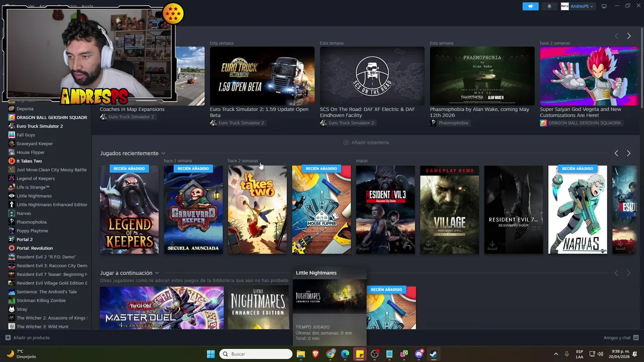Open Discord from the taskbar
Screen dimensions: 644x362
(x=419, y=354)
